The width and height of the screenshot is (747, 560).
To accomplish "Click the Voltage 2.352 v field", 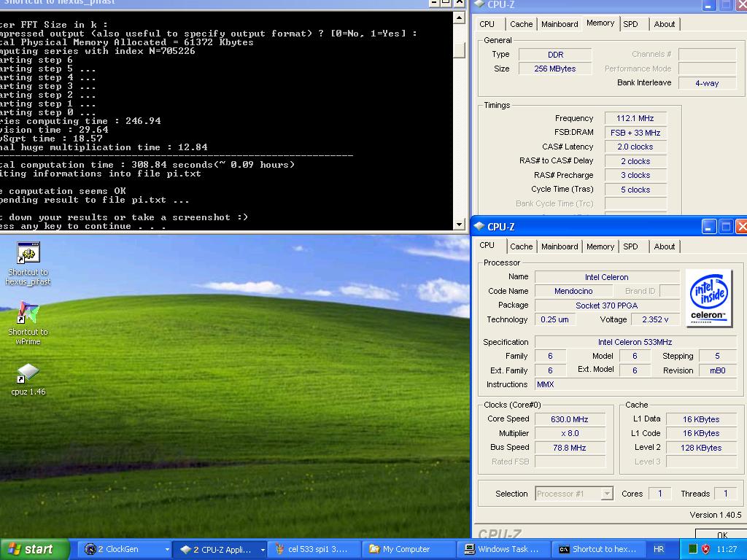I will pyautogui.click(x=655, y=319).
